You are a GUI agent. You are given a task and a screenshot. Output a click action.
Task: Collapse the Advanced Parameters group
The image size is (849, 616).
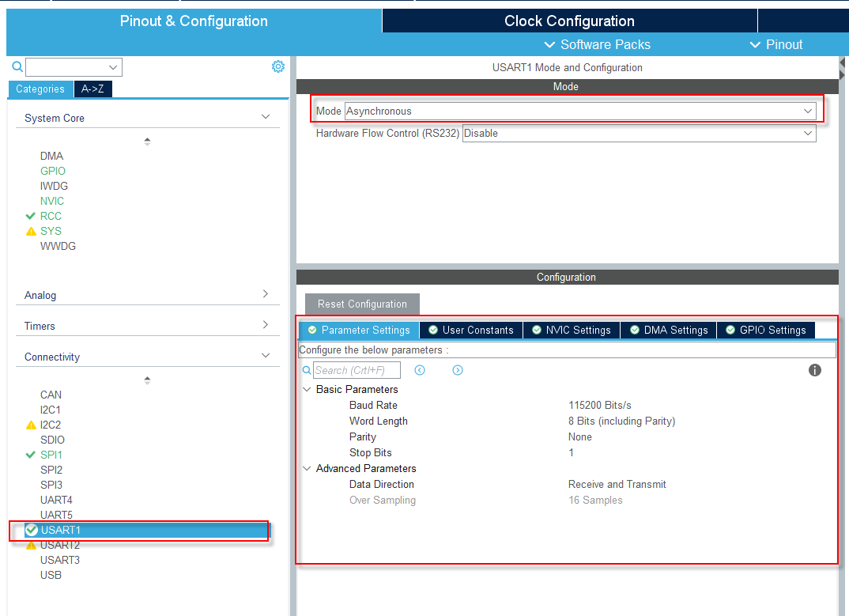click(x=307, y=469)
